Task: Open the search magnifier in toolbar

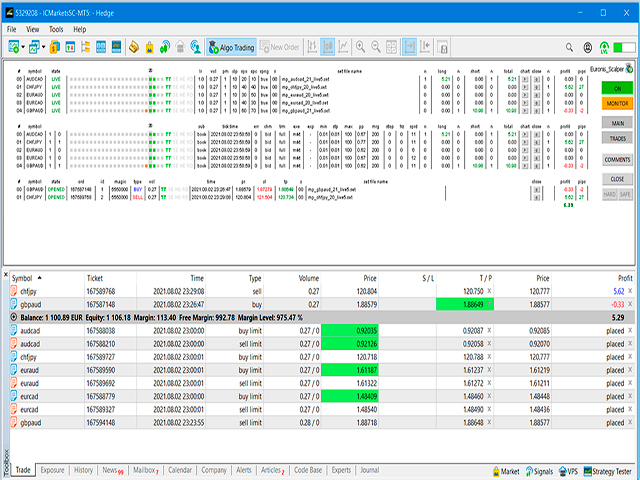Action: [569, 48]
